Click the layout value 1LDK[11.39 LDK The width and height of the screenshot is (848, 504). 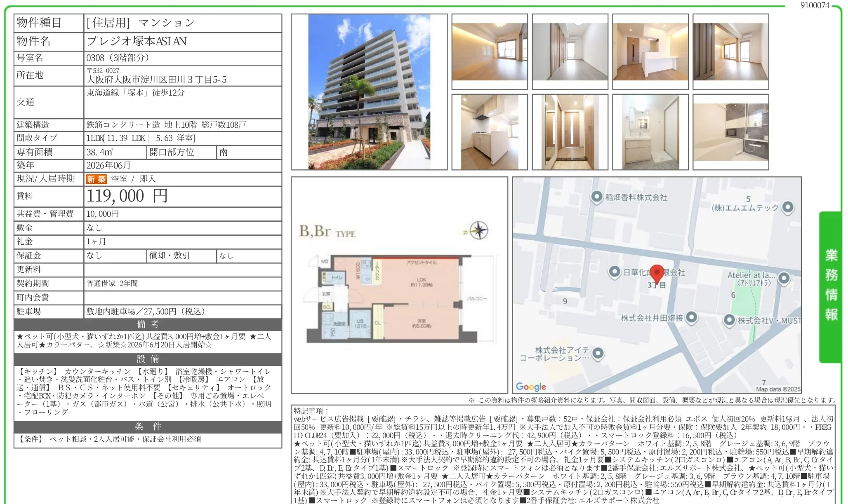pyautogui.click(x=115, y=138)
